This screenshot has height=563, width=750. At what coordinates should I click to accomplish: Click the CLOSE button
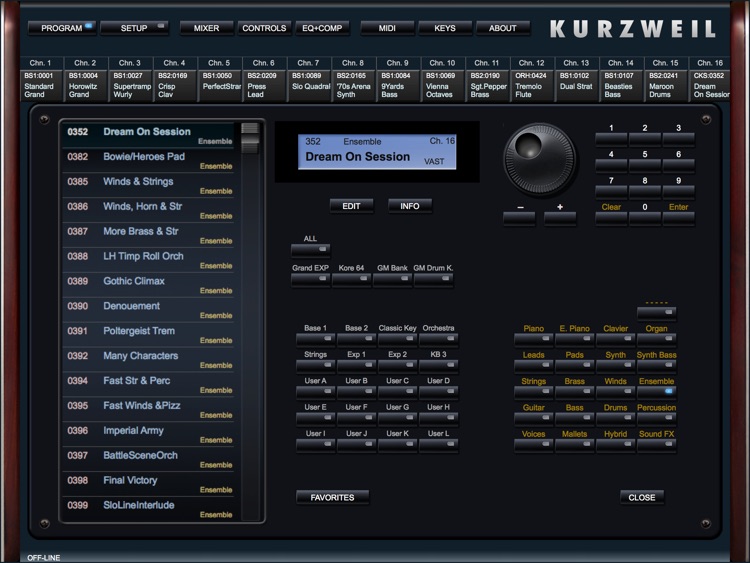coord(642,497)
